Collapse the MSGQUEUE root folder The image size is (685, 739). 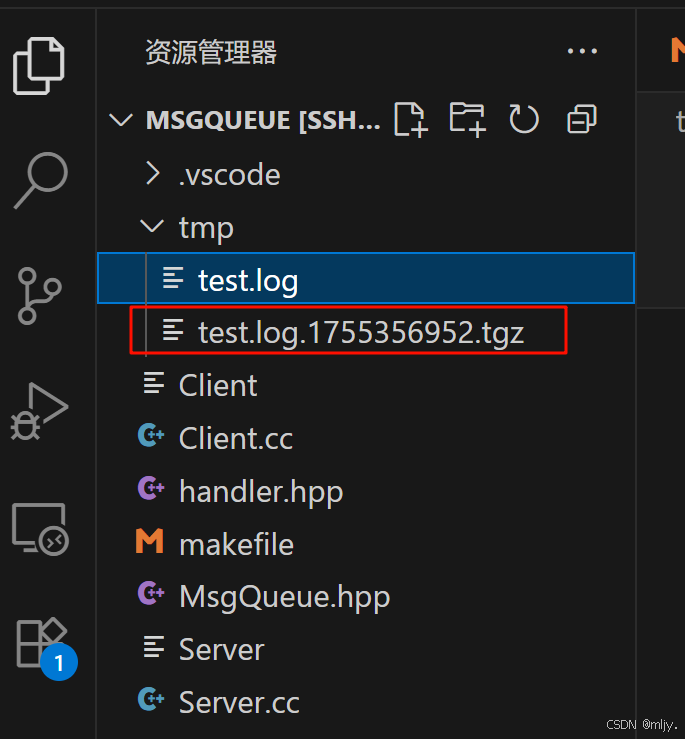121,120
